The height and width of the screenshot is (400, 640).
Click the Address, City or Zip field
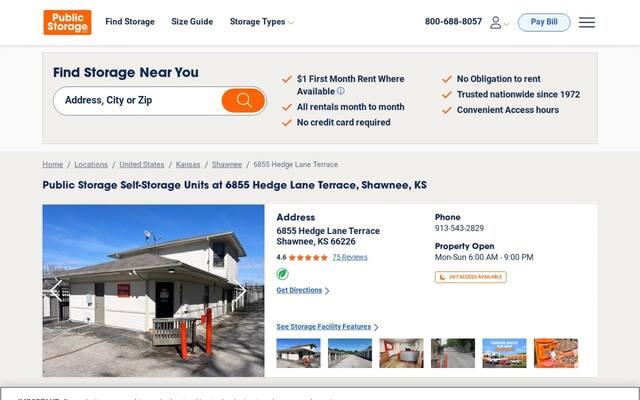[x=138, y=100]
